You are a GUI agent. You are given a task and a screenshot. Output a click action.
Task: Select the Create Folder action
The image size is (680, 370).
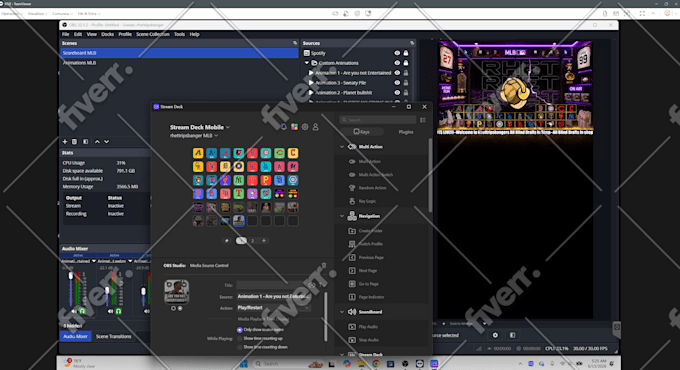[366, 231]
